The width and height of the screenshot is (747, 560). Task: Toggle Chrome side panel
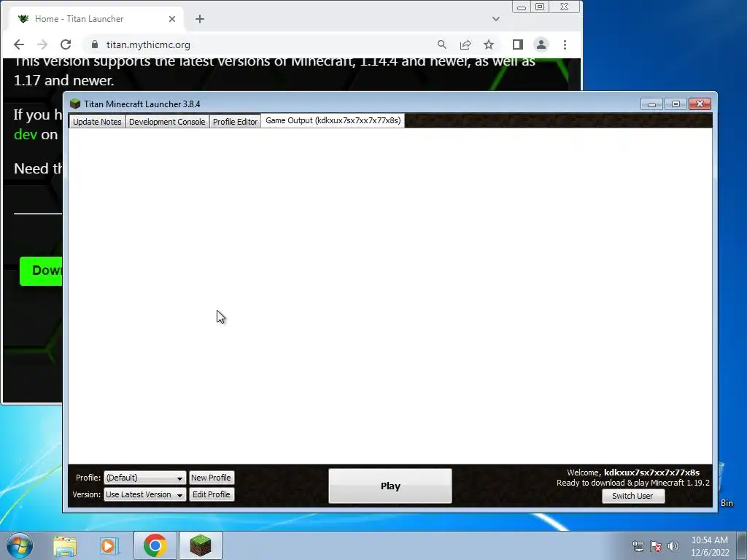pyautogui.click(x=518, y=44)
